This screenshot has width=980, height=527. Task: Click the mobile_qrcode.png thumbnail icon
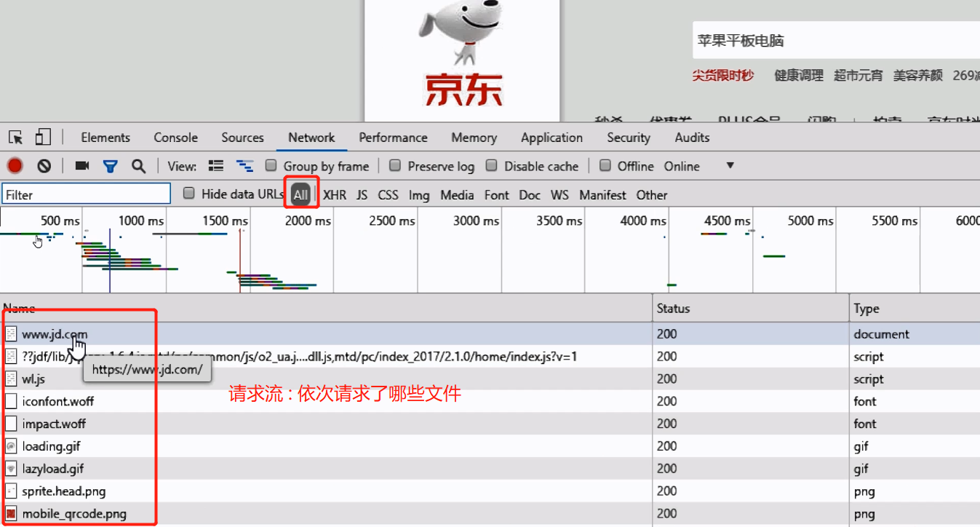click(x=11, y=514)
